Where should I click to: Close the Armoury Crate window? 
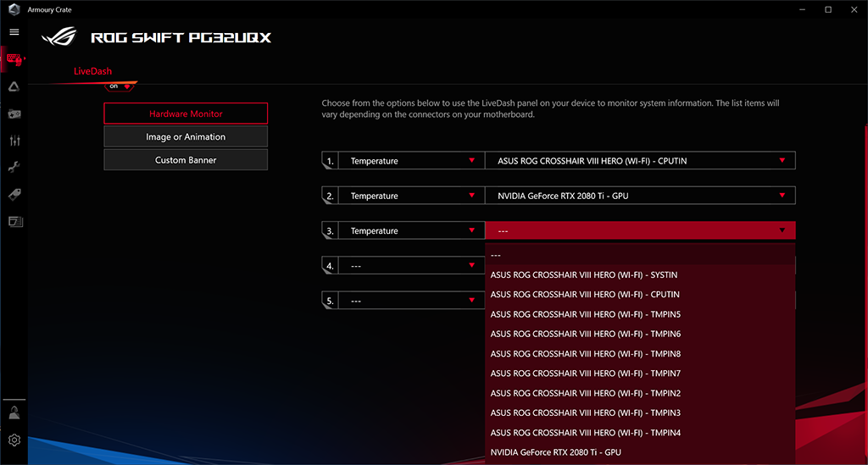click(854, 9)
